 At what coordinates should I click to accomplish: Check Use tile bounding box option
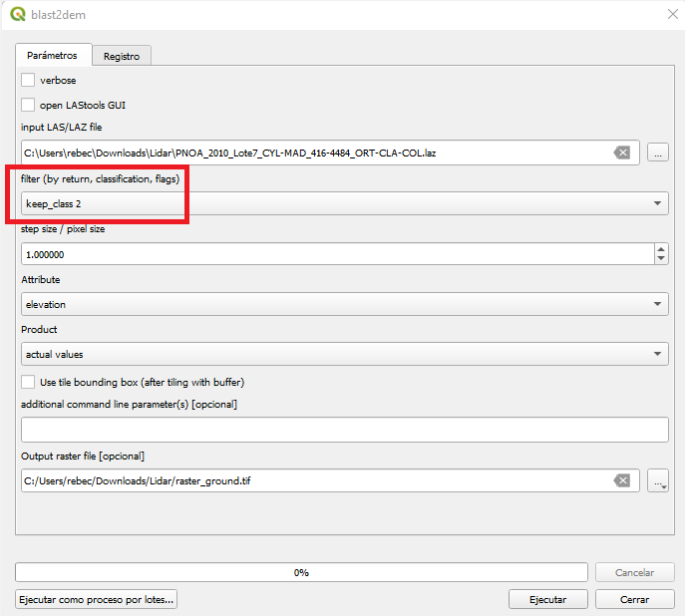pyautogui.click(x=28, y=382)
